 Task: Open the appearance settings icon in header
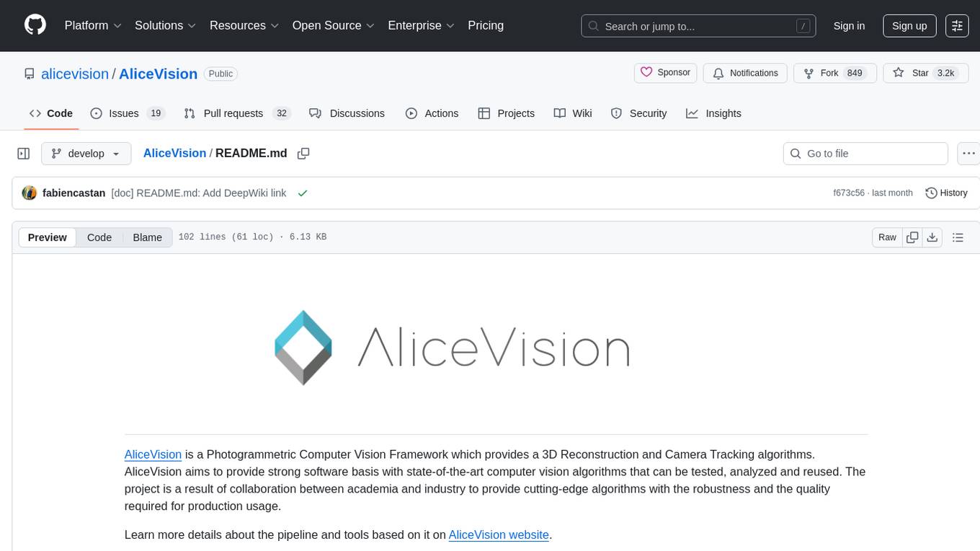click(957, 26)
